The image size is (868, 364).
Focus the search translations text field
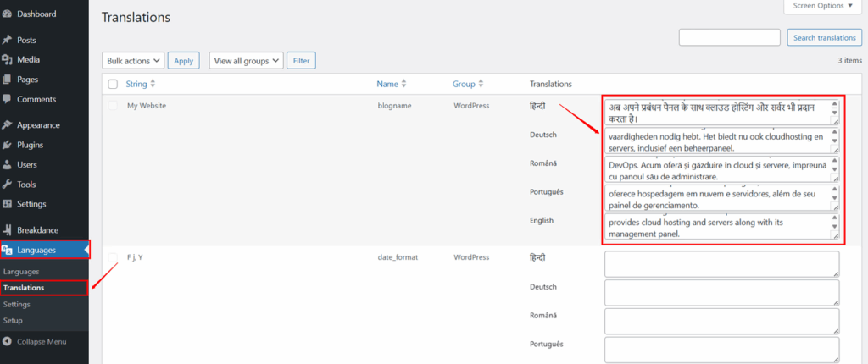(x=729, y=37)
